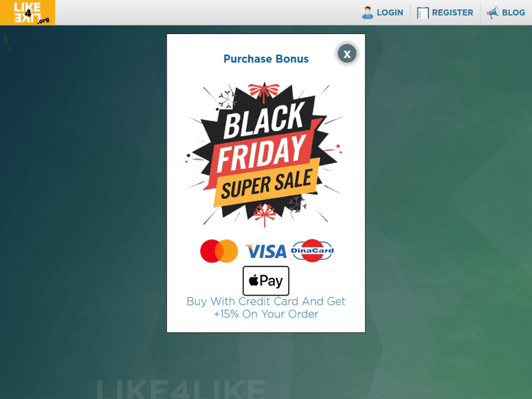Click the faint rocket icon below the logo

coord(6,40)
